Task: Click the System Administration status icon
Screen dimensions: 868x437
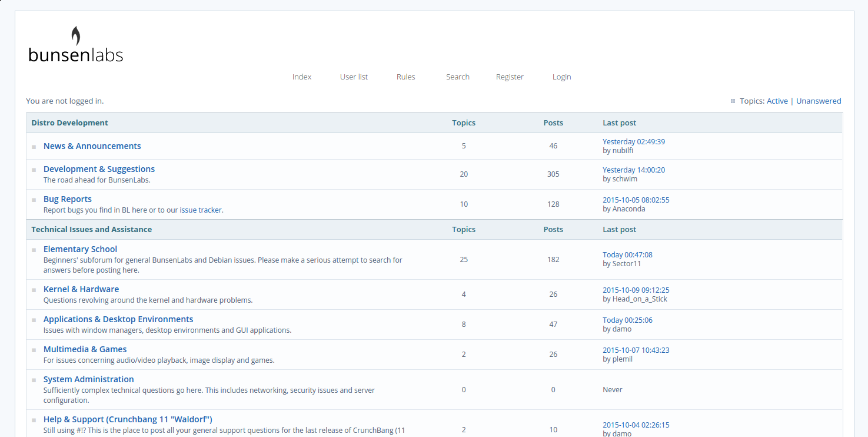Action: 34,380
